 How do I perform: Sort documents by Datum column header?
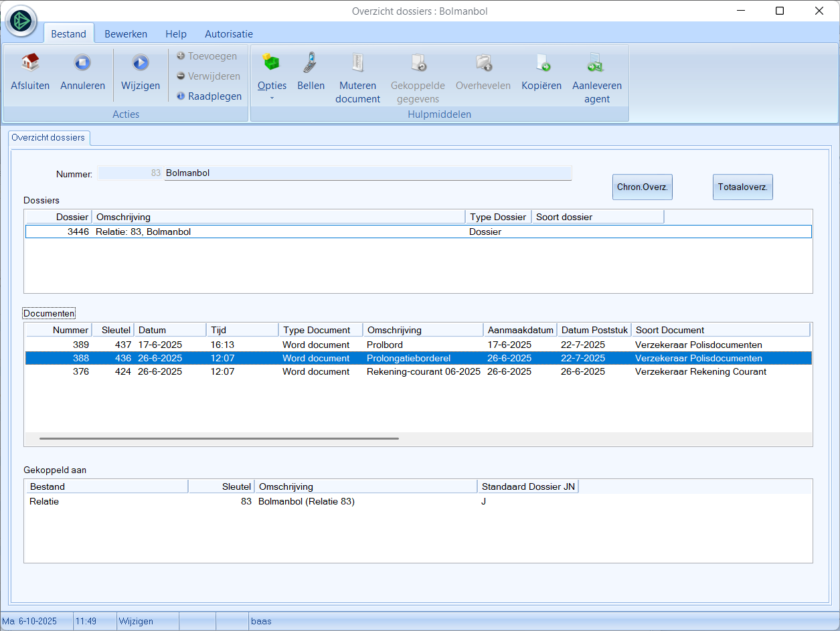click(x=170, y=330)
